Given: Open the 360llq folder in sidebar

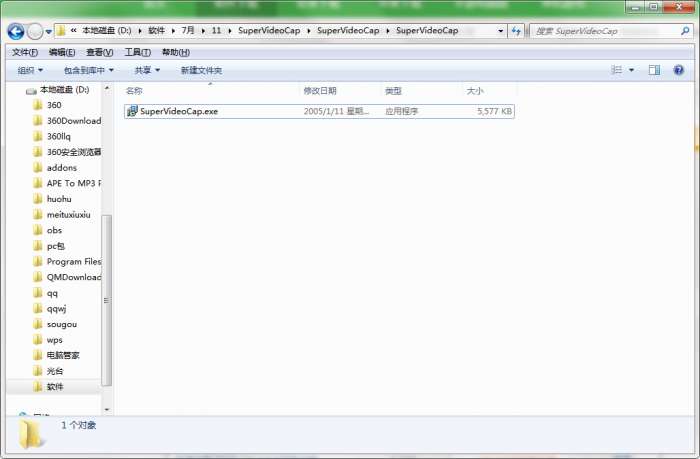Looking at the screenshot, I should pos(51,136).
